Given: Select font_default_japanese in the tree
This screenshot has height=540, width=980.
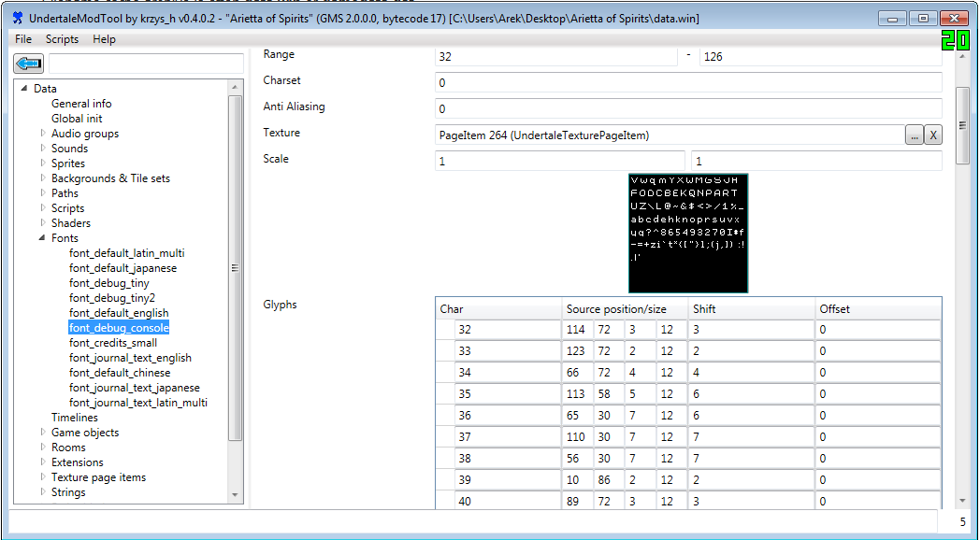Looking at the screenshot, I should [x=122, y=268].
